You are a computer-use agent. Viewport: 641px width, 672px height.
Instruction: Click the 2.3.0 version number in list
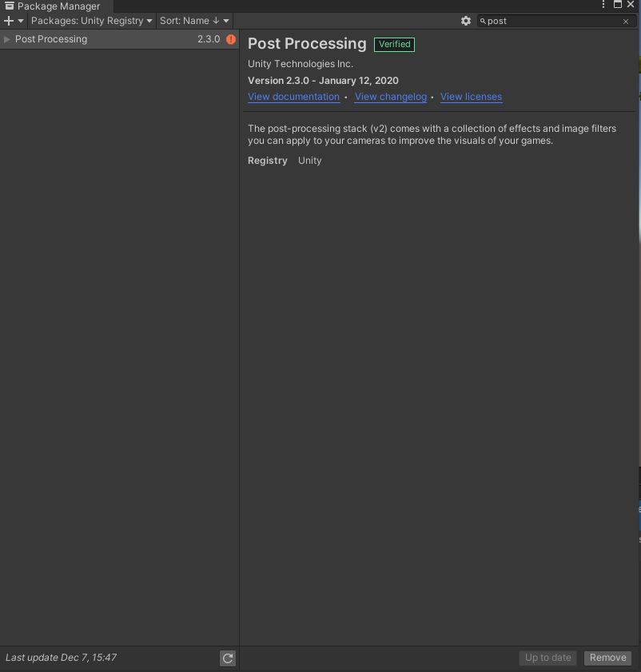click(209, 39)
